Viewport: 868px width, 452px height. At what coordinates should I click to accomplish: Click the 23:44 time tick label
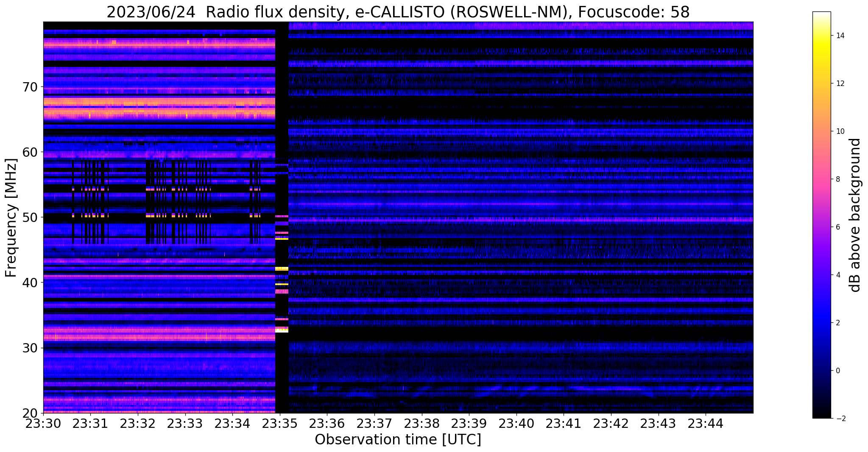[x=706, y=423]
